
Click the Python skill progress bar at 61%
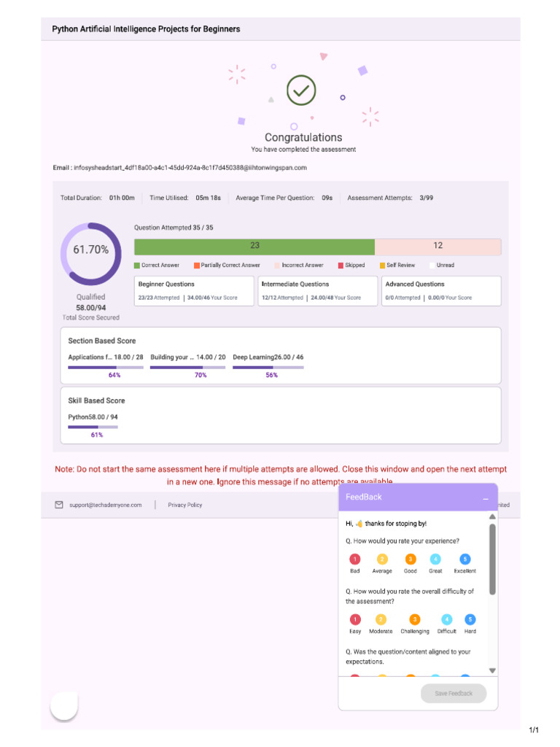(93, 427)
